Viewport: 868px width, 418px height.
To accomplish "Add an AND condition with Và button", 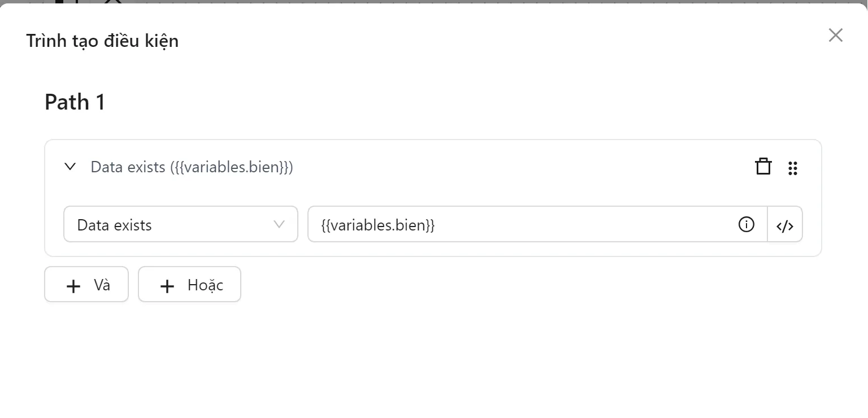I will 86,285.
